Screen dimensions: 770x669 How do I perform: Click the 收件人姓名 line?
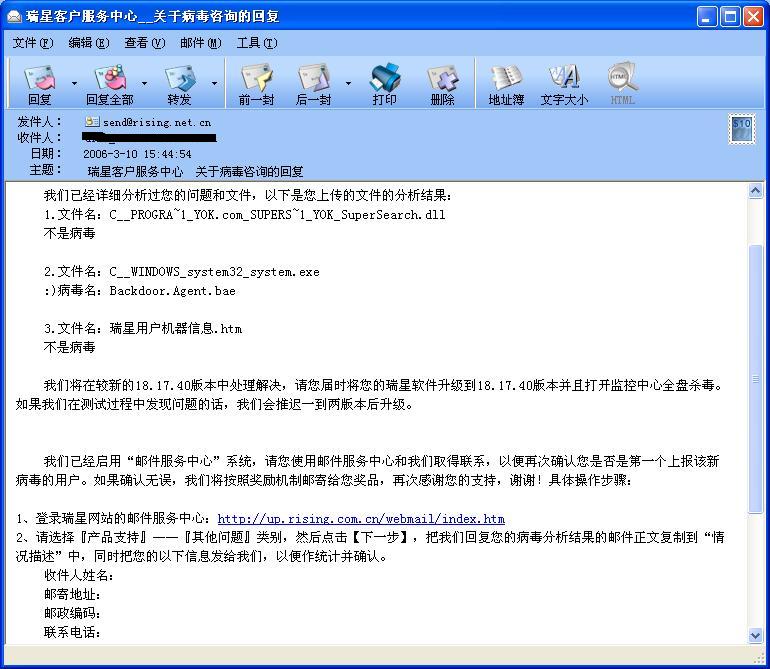click(79, 575)
